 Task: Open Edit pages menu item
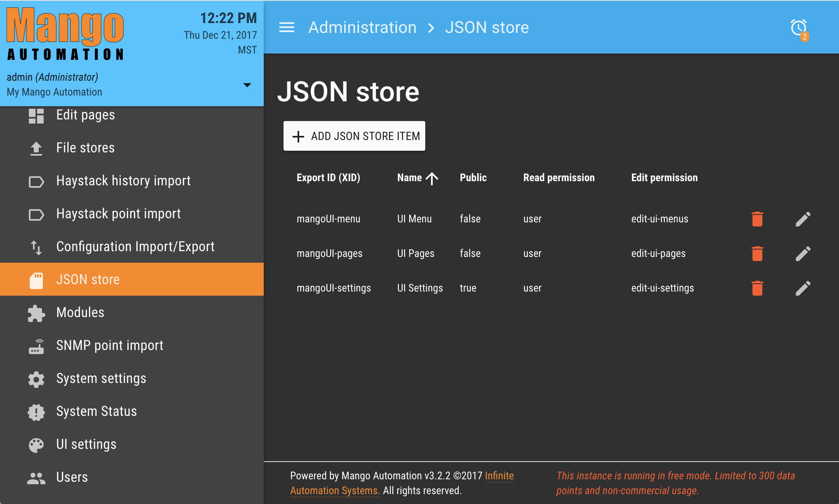click(132, 115)
